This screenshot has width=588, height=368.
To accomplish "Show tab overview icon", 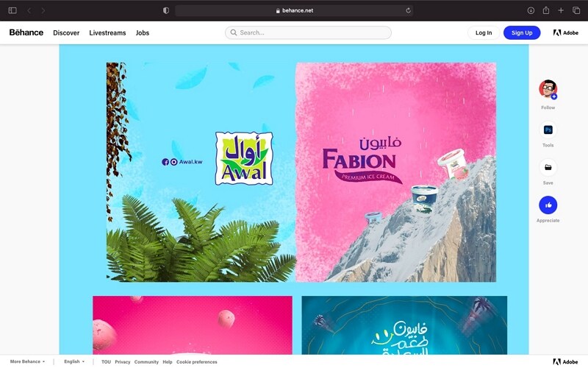I will click(x=576, y=10).
